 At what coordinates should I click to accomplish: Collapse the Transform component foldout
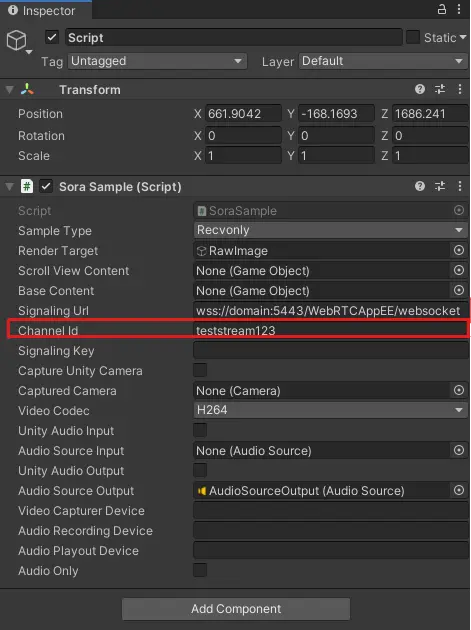[10, 90]
